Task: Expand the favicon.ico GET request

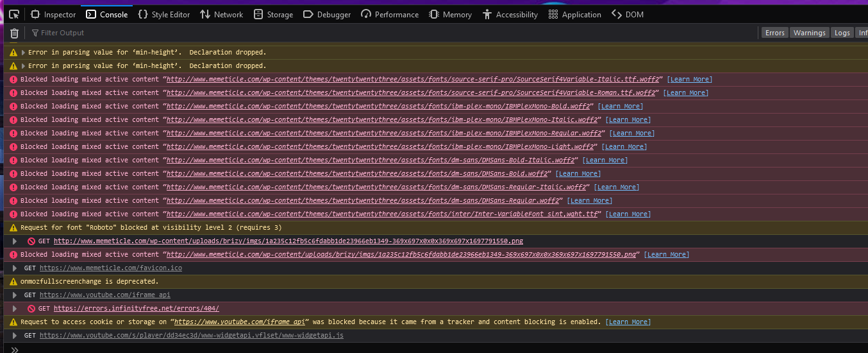Action: pos(15,268)
